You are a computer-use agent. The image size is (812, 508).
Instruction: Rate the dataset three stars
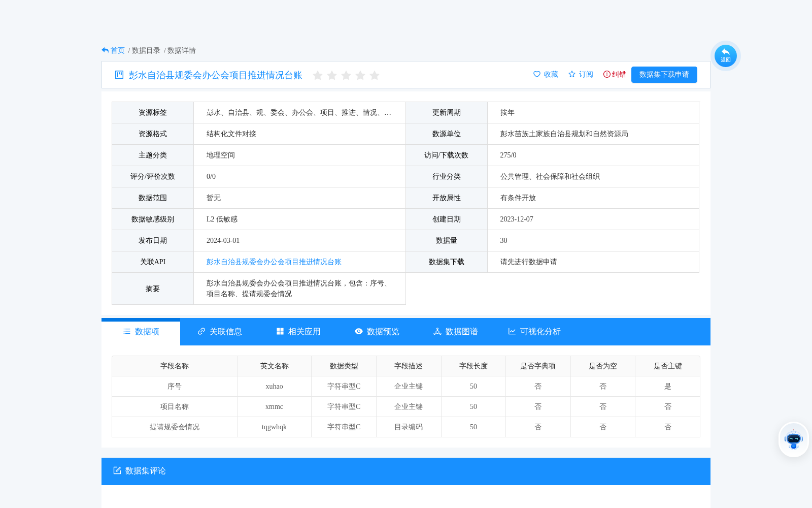[x=346, y=75]
